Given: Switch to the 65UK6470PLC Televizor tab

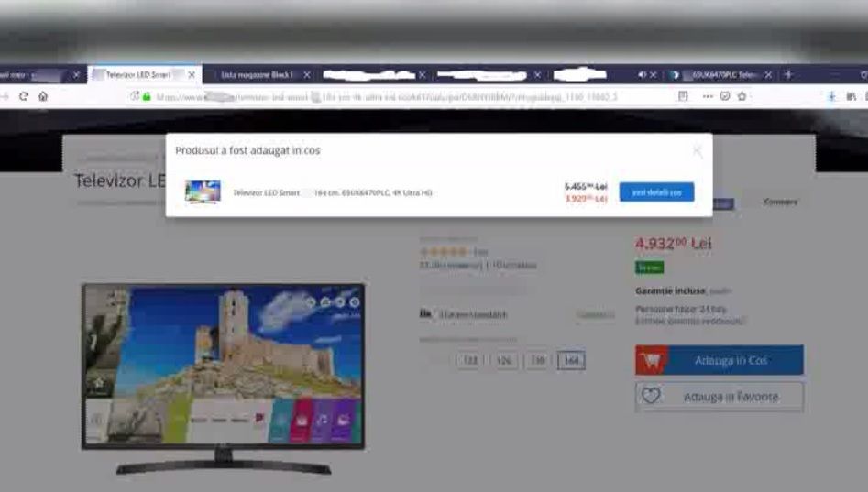Looking at the screenshot, I should pyautogui.click(x=720, y=75).
